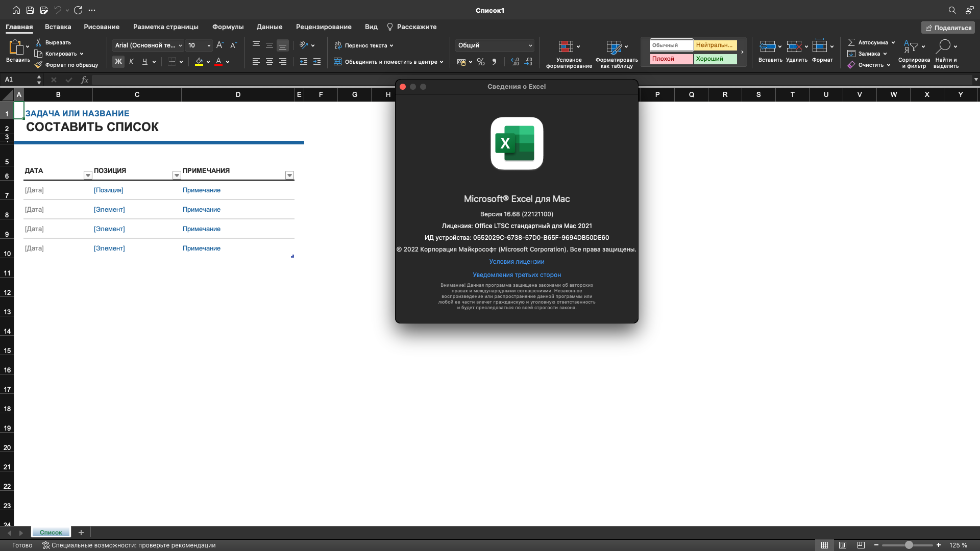The image size is (980, 551).
Task: Open Find and Select magnifier
Action: point(943,47)
